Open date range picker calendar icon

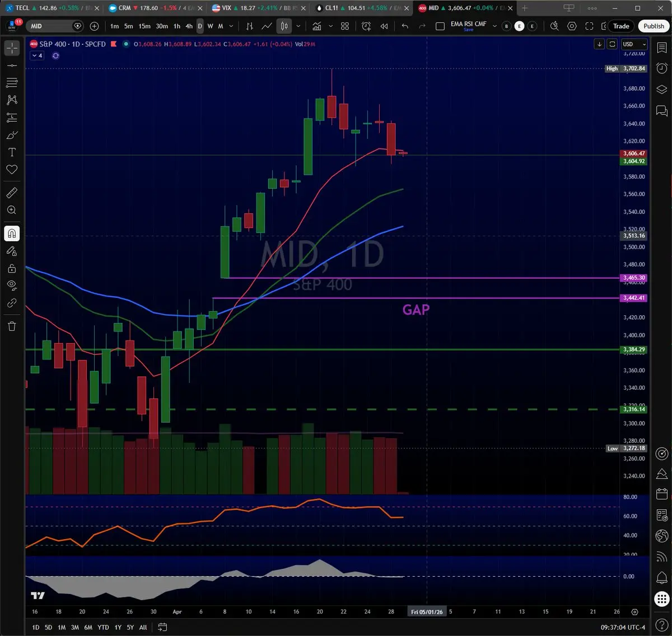coord(162,627)
